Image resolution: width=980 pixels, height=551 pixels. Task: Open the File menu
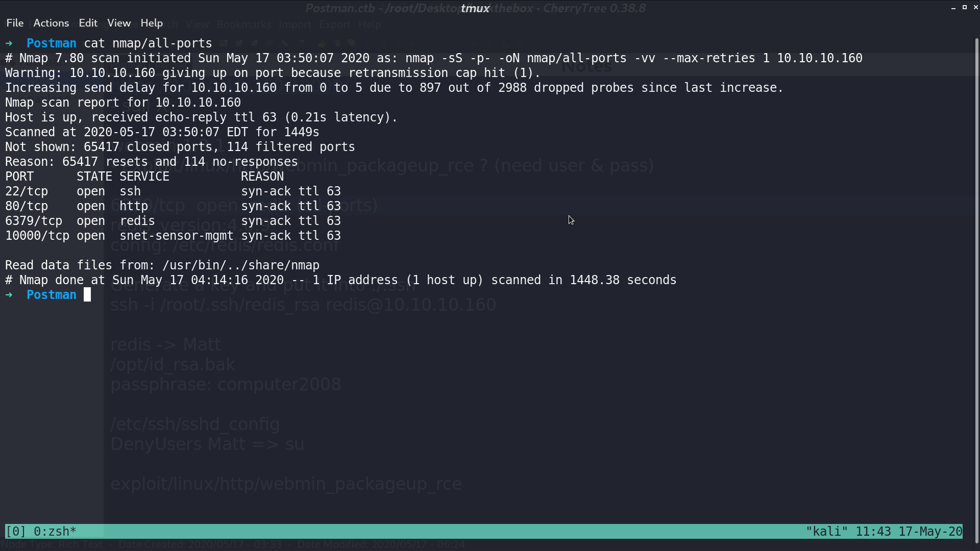15,23
